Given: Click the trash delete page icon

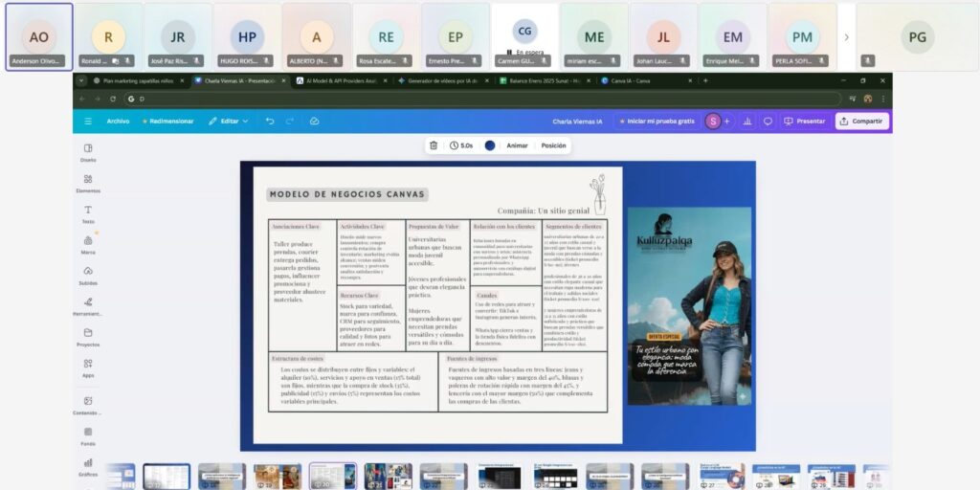Looking at the screenshot, I should (434, 145).
